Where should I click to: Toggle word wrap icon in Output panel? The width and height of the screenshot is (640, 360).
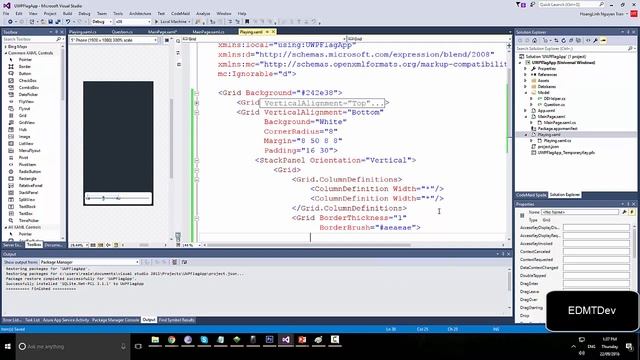pos(184,262)
